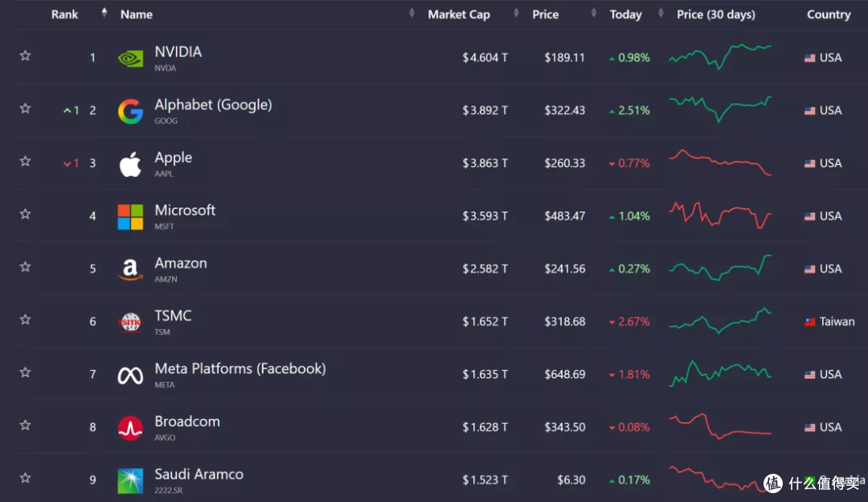Image resolution: width=868 pixels, height=502 pixels.
Task: Sort table by Today change arrow
Action: click(x=661, y=14)
